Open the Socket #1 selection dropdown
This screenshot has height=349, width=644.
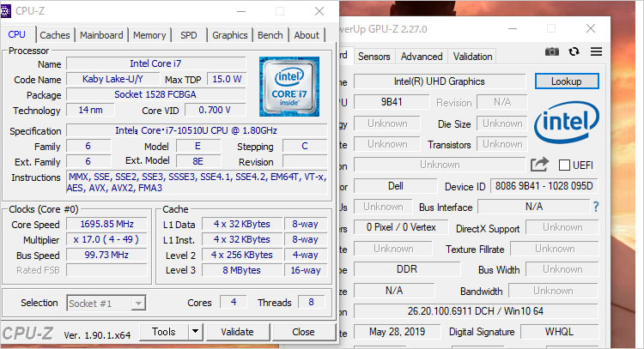(x=106, y=304)
